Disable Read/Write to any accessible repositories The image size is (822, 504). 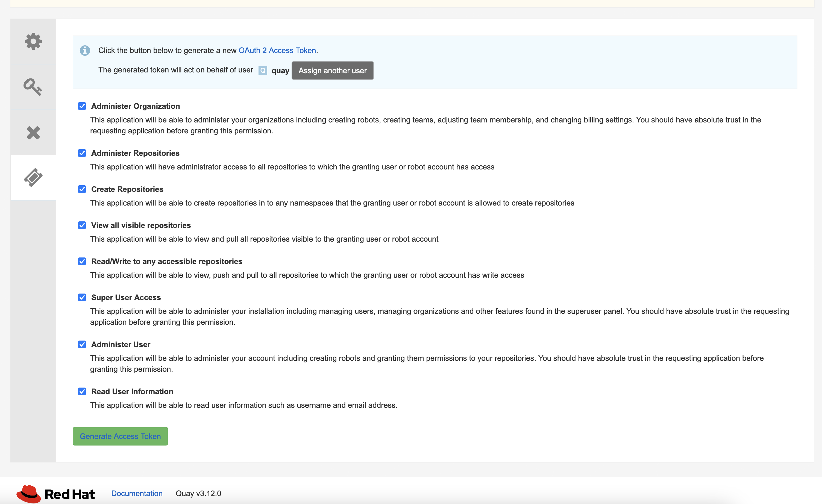pos(82,261)
